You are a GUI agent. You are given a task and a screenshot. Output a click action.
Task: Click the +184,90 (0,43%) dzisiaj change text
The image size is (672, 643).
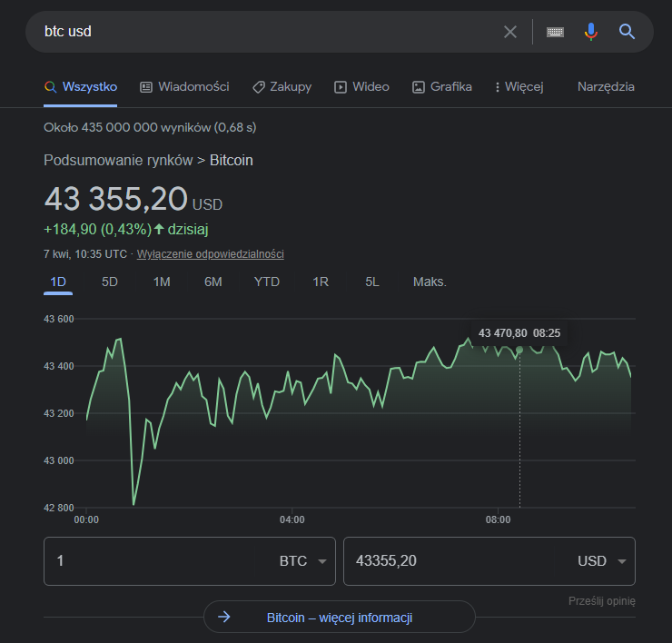[126, 230]
